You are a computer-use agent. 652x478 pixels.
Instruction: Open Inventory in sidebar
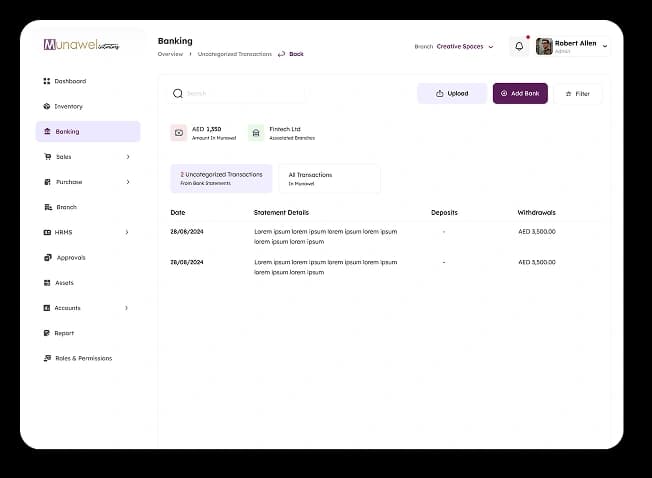coord(88,106)
